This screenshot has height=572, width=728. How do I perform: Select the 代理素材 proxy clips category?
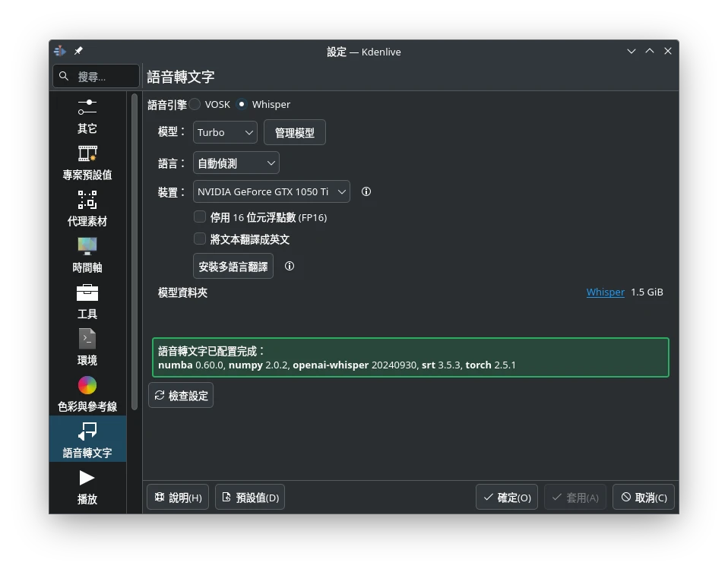(87, 209)
